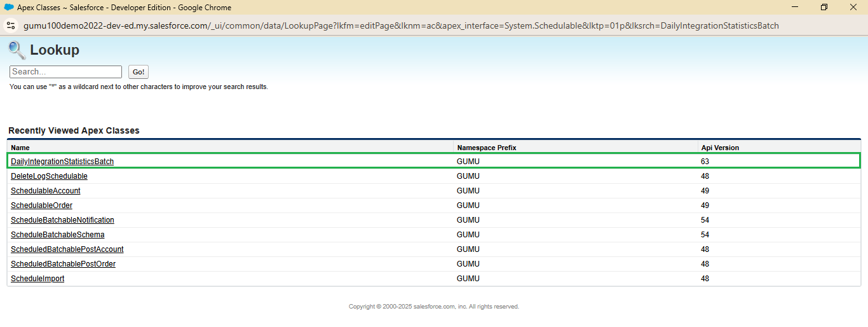The width and height of the screenshot is (868, 327).
Task: Click the site info icon in address bar
Action: 10,26
